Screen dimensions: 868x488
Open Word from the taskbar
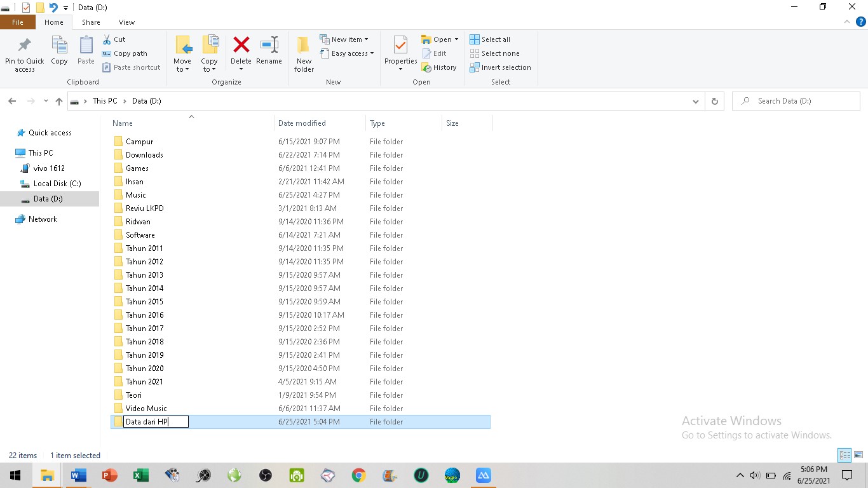click(x=79, y=475)
